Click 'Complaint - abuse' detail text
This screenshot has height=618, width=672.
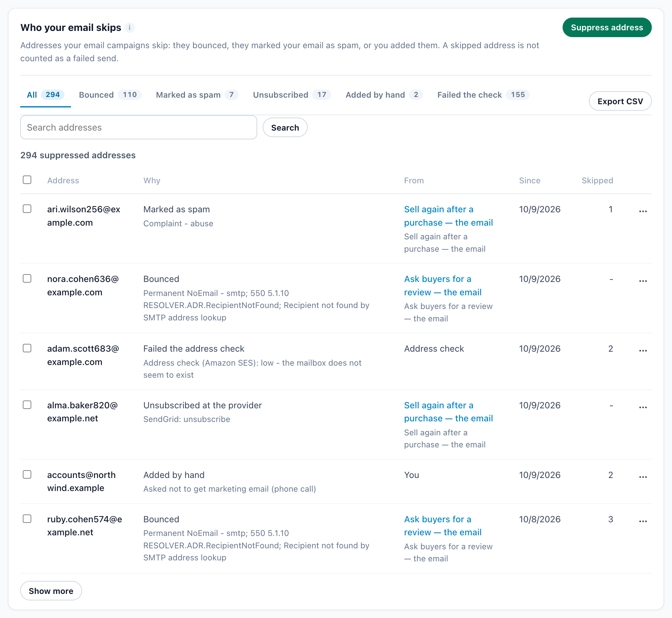tap(178, 224)
